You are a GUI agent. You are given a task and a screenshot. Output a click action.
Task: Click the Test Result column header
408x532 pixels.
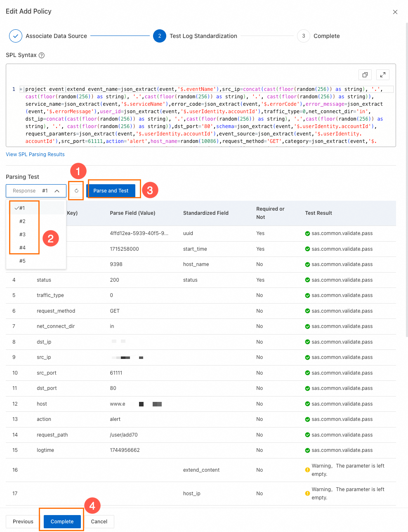(x=318, y=213)
